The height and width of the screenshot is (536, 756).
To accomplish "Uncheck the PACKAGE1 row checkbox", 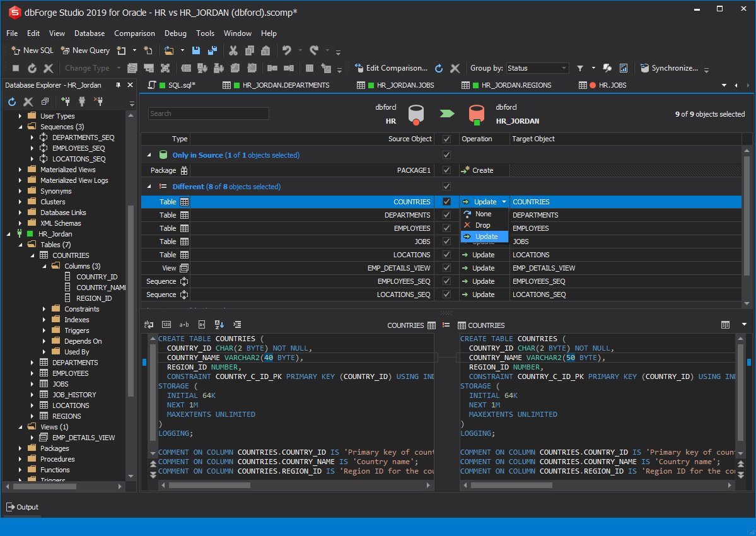I will [x=446, y=170].
